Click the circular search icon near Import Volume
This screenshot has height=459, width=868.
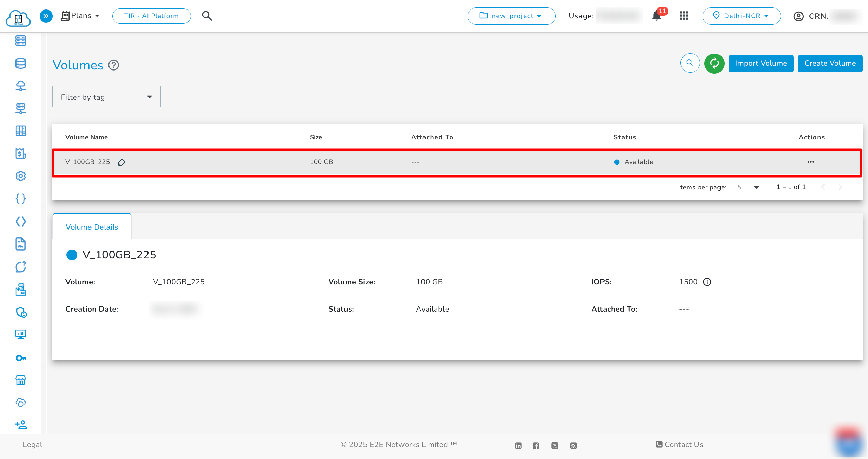690,63
